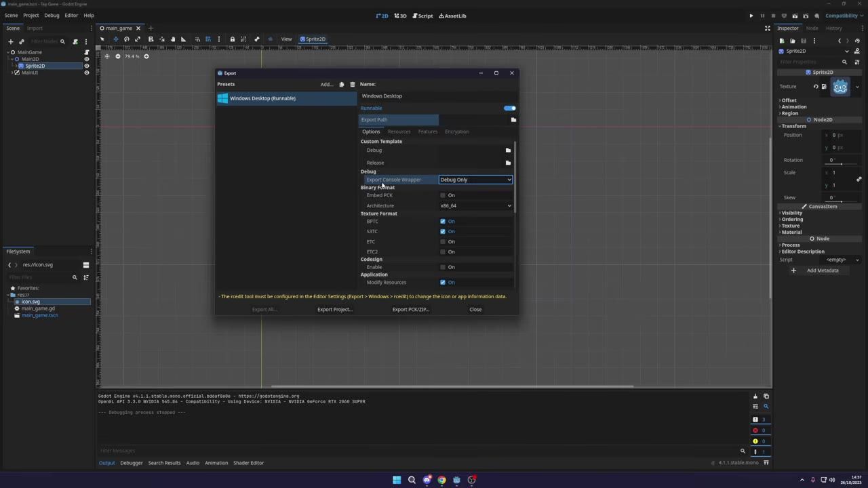Browse for the Debug custom template

(508, 150)
